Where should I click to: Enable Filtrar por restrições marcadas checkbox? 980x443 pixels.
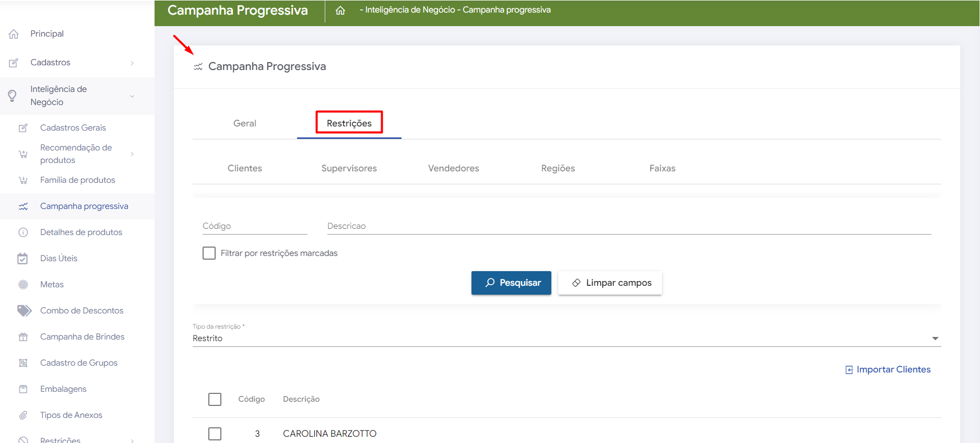pyautogui.click(x=209, y=253)
